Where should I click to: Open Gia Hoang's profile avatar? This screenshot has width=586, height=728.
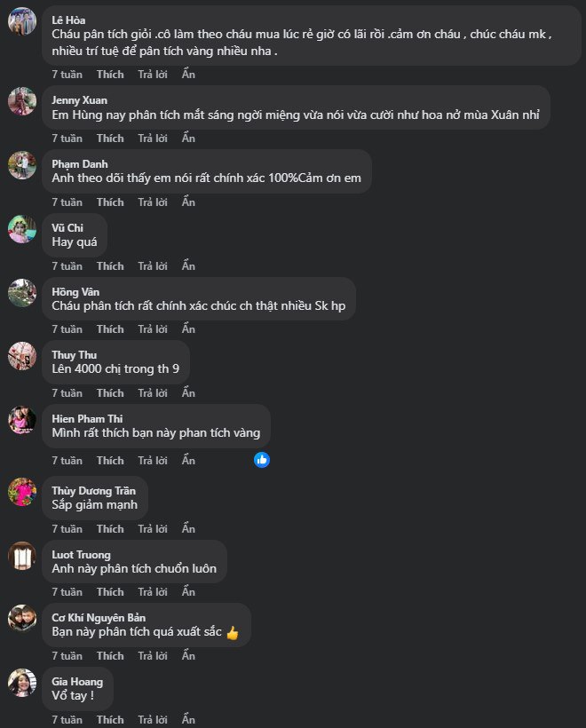click(22, 683)
